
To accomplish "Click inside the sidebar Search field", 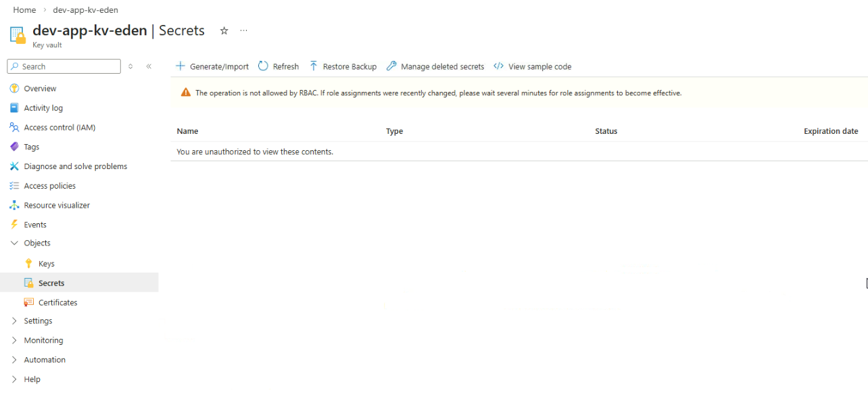I will (68, 66).
